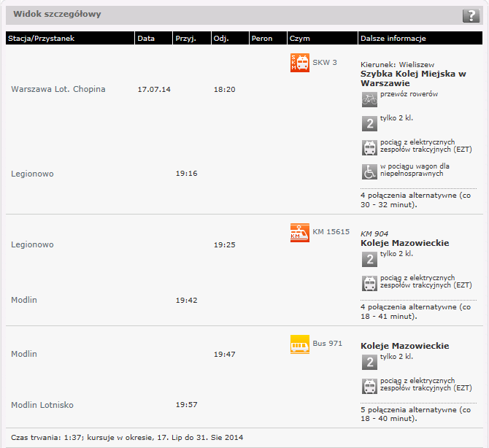Click the SKW 3 train label
The image size is (489, 448).
click(x=325, y=62)
